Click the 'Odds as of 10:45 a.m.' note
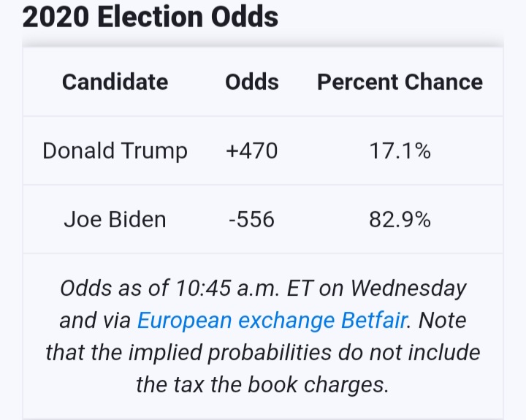526x420 pixels. click(x=170, y=289)
